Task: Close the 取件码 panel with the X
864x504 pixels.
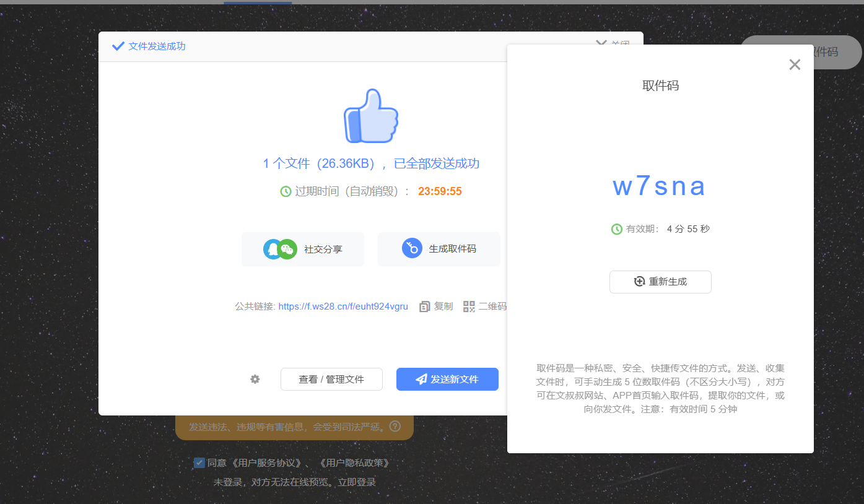Action: pos(795,64)
